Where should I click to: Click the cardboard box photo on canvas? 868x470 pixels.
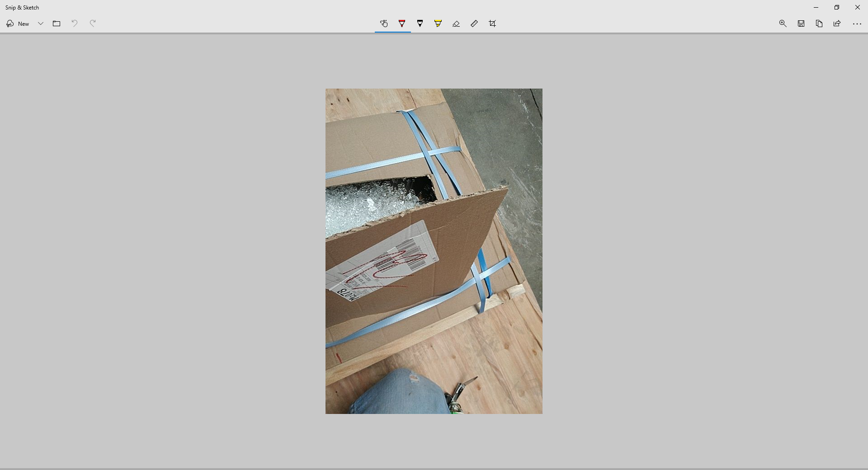pos(434,251)
